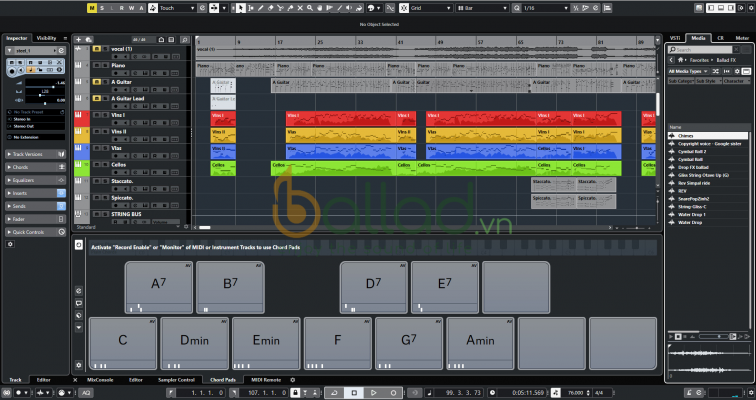
Task: Trigger the Amin chord pad
Action: click(480, 343)
